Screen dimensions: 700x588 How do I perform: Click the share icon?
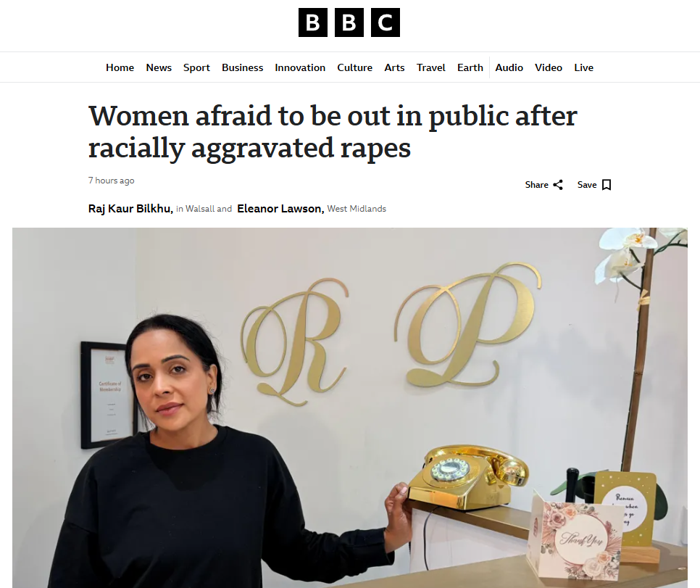pos(558,185)
